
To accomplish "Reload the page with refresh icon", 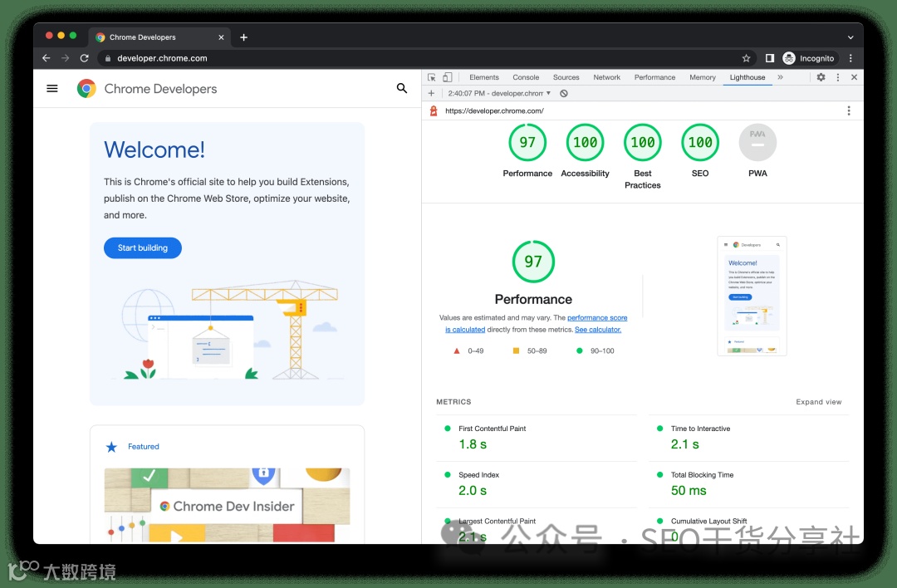I will (84, 58).
